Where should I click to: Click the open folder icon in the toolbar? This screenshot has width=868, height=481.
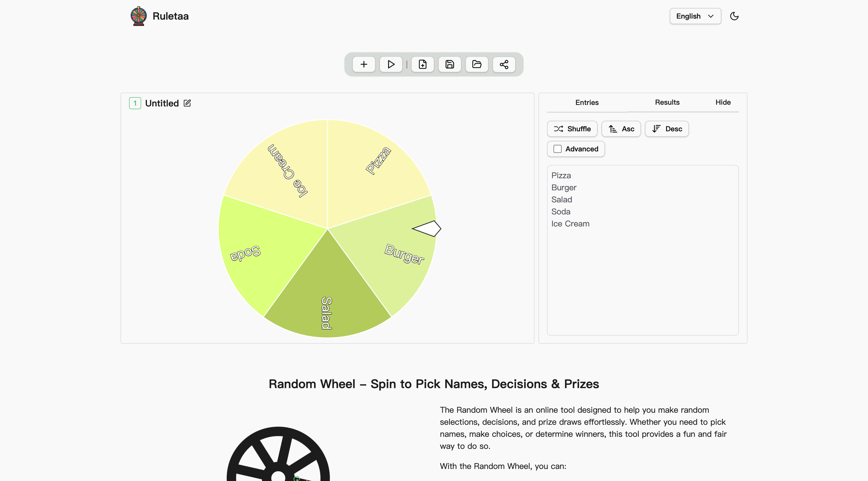(477, 64)
